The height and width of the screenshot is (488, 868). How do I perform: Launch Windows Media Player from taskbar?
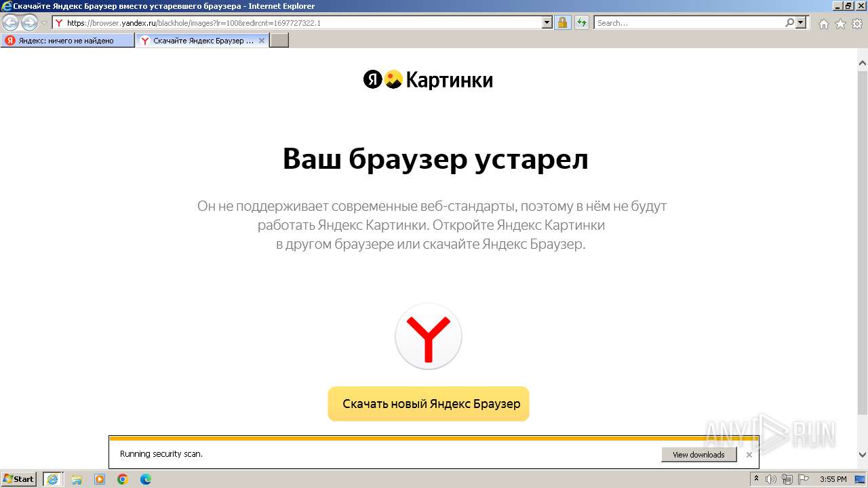[x=100, y=479]
